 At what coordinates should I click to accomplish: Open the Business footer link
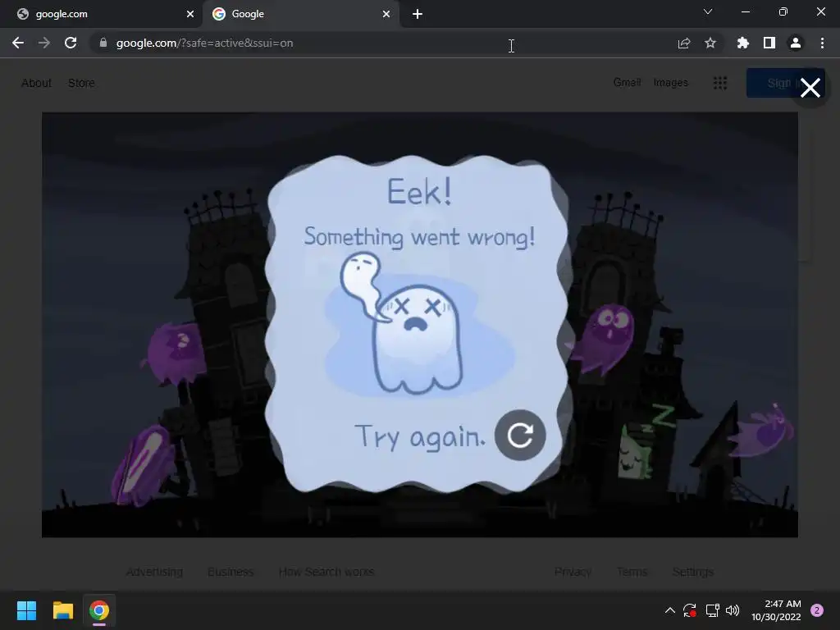coord(231,572)
